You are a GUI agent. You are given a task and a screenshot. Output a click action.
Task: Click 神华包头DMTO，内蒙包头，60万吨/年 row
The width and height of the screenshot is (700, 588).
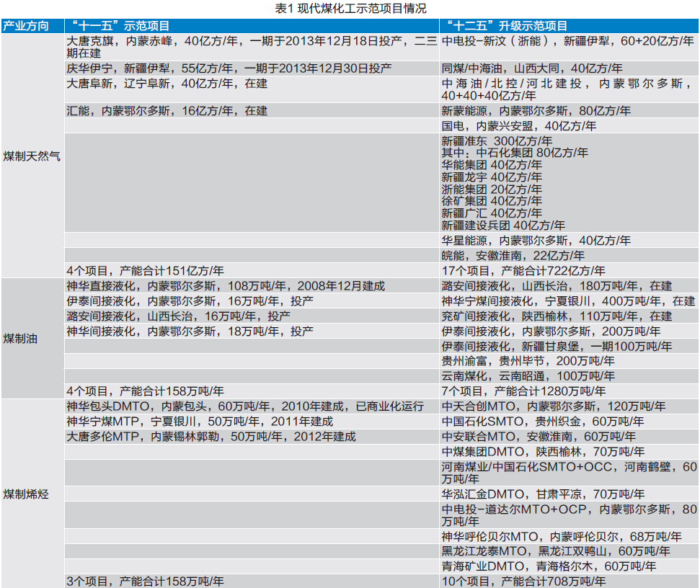[x=252, y=406]
